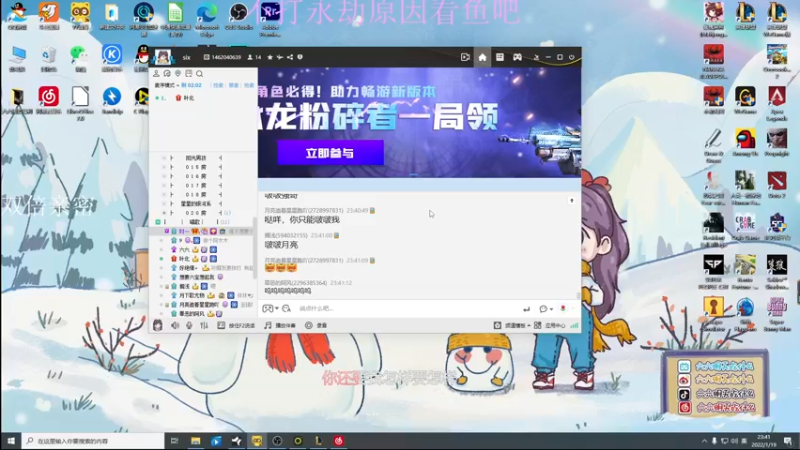Click the airplane icon in channel header
800x450 pixels.
[280, 57]
